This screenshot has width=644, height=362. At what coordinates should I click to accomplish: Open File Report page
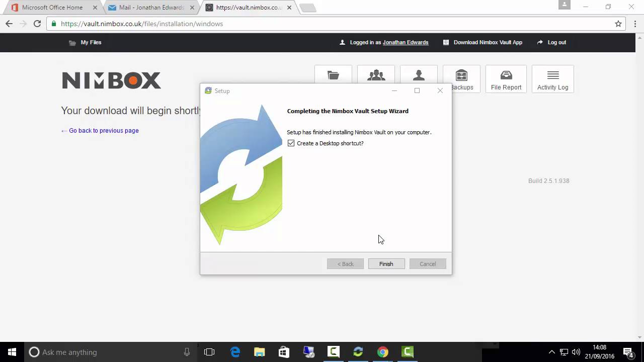[506, 79]
